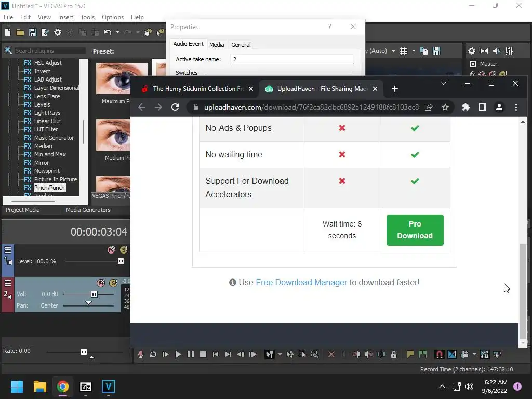Open Chrome from the Windows taskbar

point(63,387)
